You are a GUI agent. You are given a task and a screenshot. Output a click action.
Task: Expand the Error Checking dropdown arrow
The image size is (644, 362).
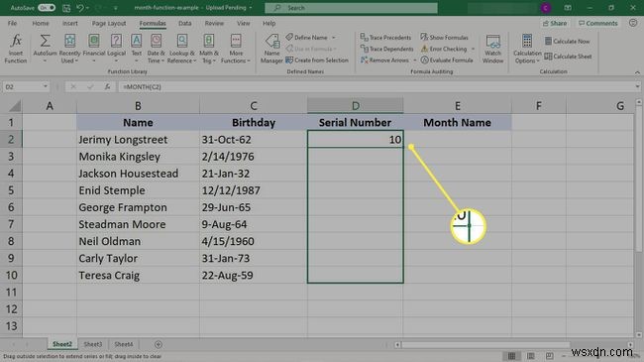473,49
